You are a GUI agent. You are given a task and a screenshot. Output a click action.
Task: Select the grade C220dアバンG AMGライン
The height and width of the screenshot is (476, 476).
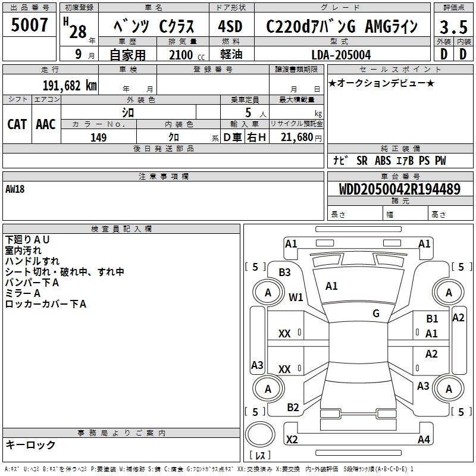(342, 26)
